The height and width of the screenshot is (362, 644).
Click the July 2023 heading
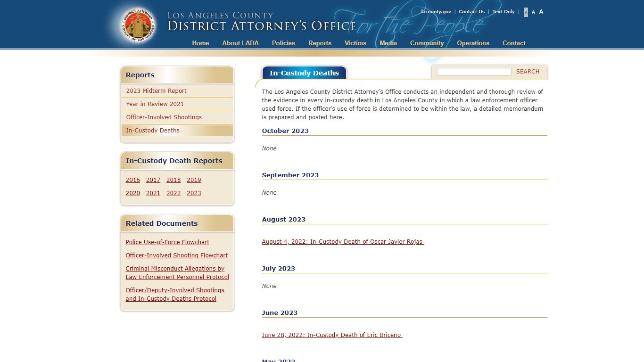click(x=279, y=269)
